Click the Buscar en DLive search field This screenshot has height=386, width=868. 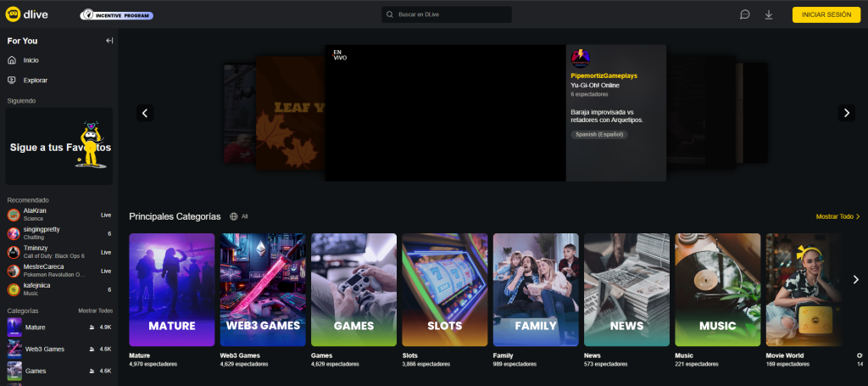[x=447, y=14]
